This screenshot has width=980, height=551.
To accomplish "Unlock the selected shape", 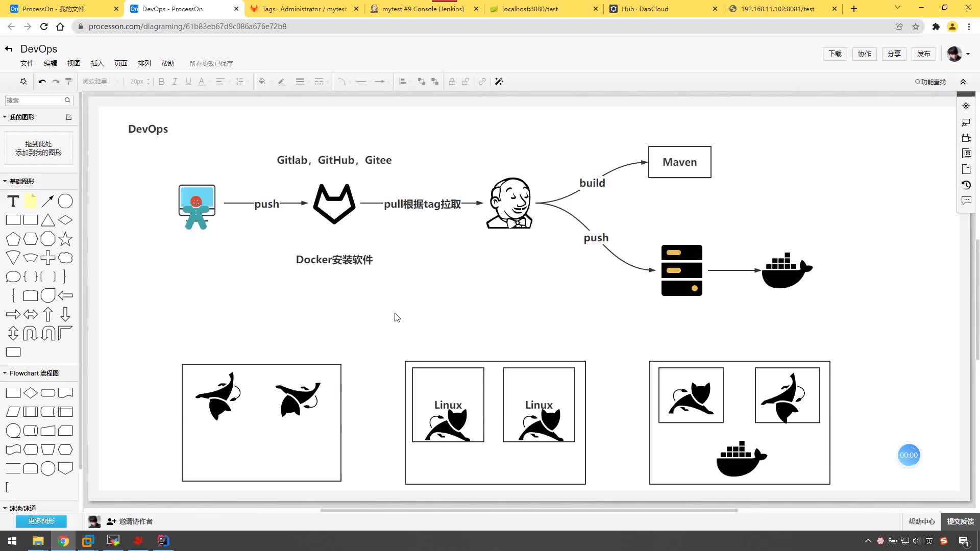I will 465,82.
